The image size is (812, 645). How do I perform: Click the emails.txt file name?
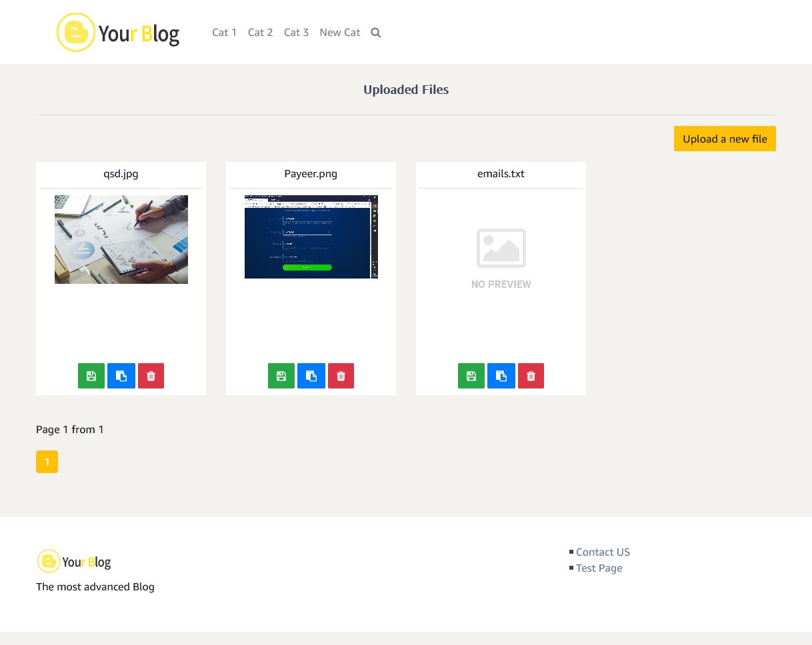pyautogui.click(x=501, y=173)
